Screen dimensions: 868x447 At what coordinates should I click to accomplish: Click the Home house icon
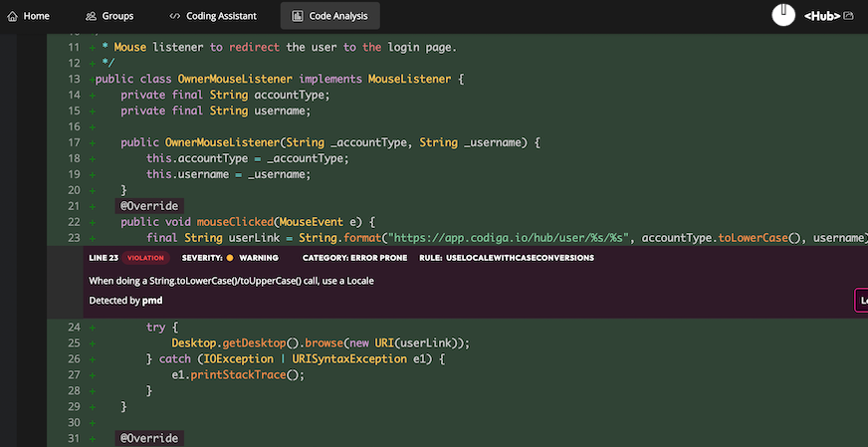pos(13,16)
